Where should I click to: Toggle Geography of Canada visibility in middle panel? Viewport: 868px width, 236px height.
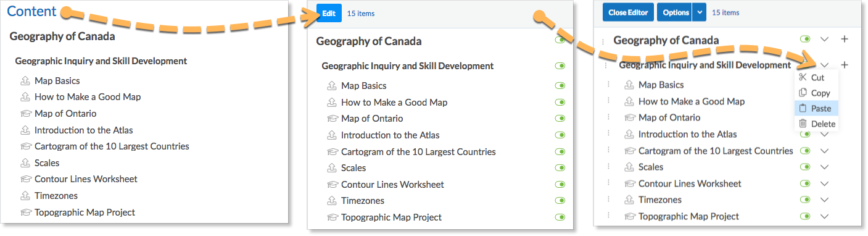pyautogui.click(x=560, y=40)
